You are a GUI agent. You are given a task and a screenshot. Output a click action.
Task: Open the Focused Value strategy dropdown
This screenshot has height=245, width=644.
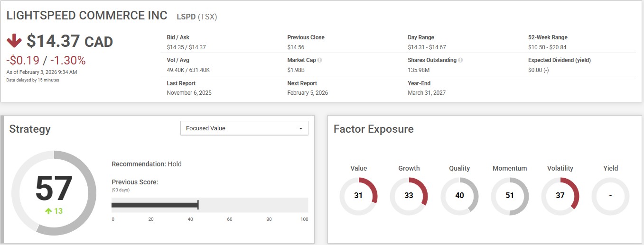tap(244, 128)
